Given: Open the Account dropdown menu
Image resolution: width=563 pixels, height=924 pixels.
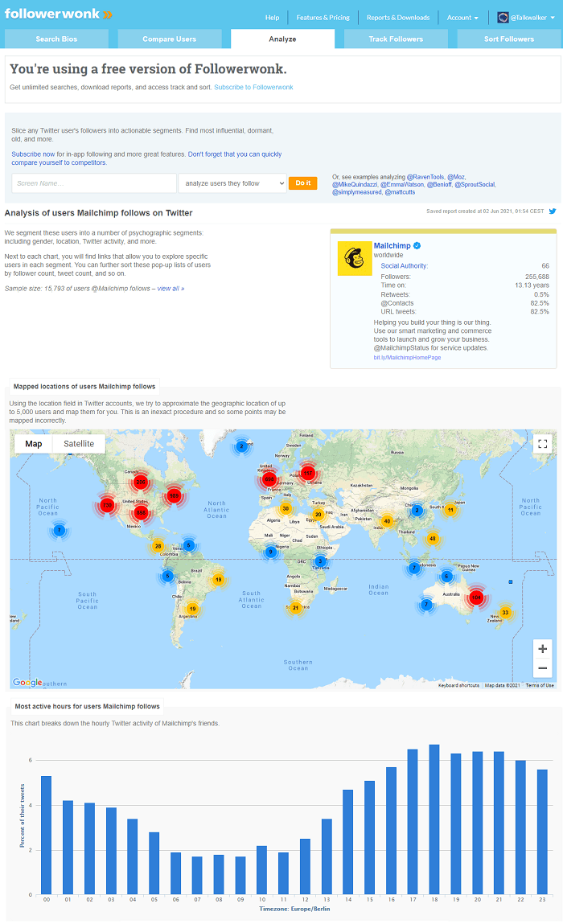Looking at the screenshot, I should pos(462,18).
